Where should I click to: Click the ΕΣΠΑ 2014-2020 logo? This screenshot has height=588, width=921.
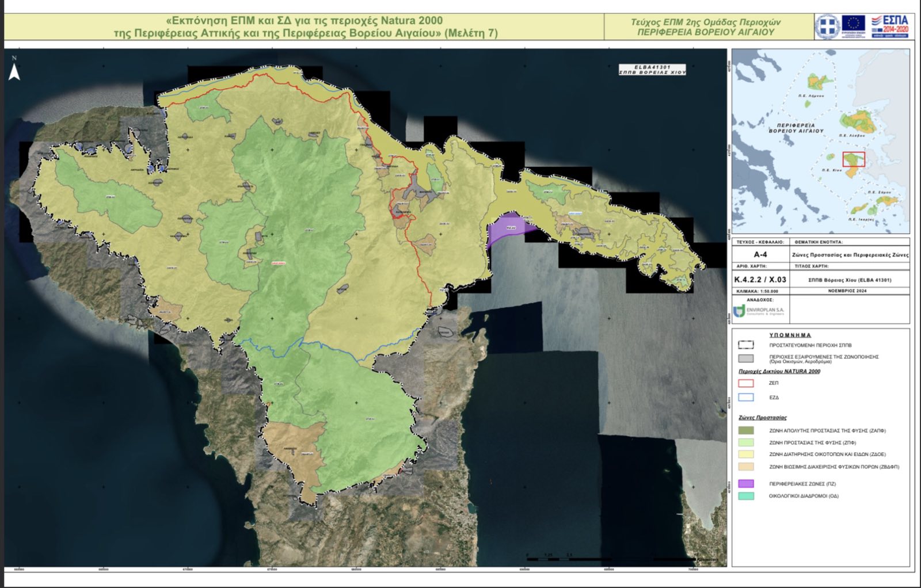coord(890,26)
